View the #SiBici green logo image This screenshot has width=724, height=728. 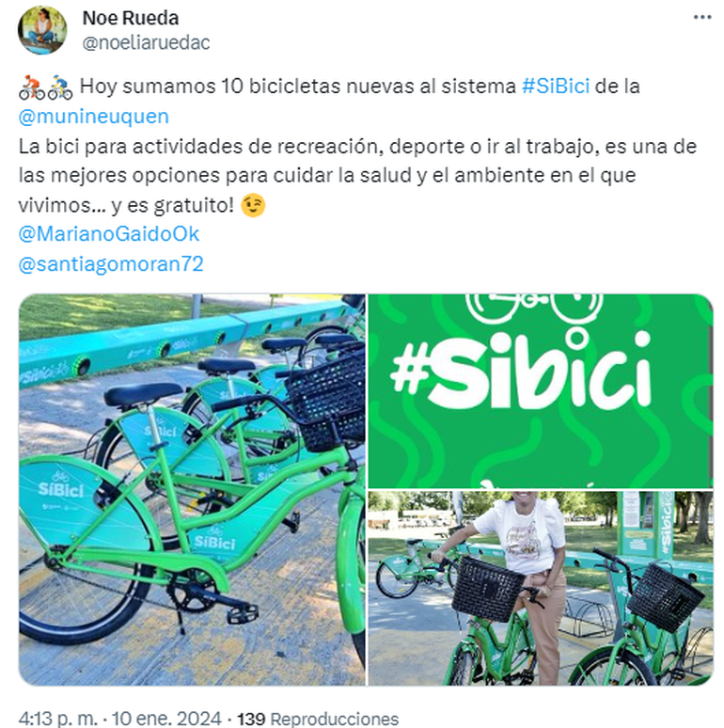(541, 391)
